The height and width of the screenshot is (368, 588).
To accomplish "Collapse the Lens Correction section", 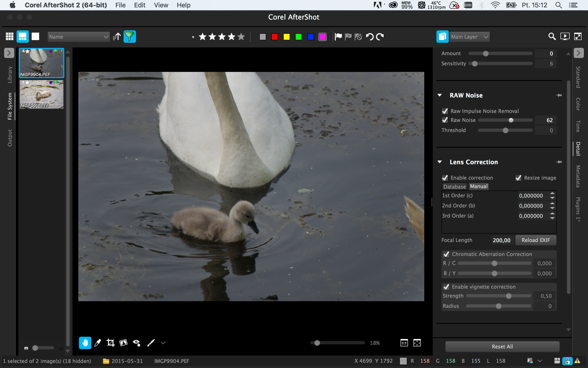I will [439, 162].
